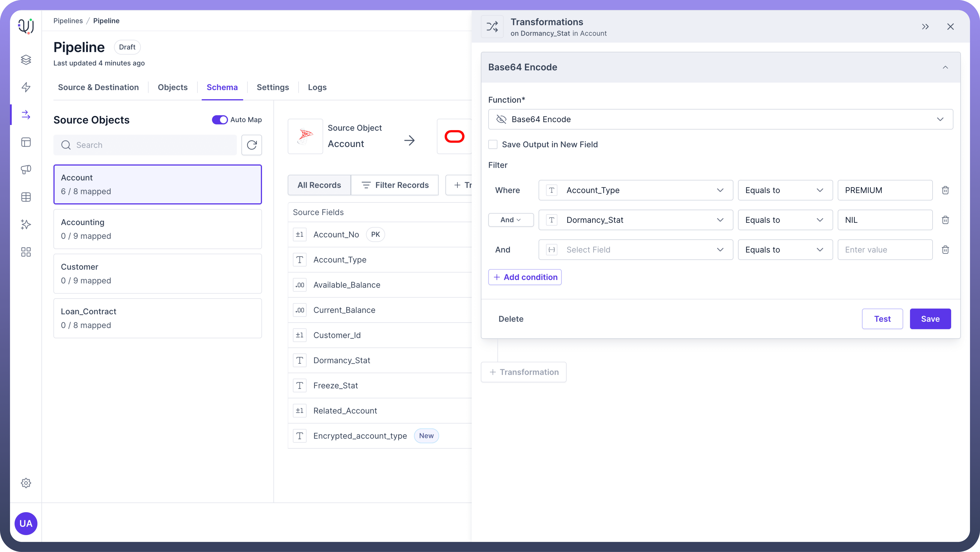Image resolution: width=980 pixels, height=552 pixels.
Task: Expand panel using double chevron icon
Action: point(925,27)
